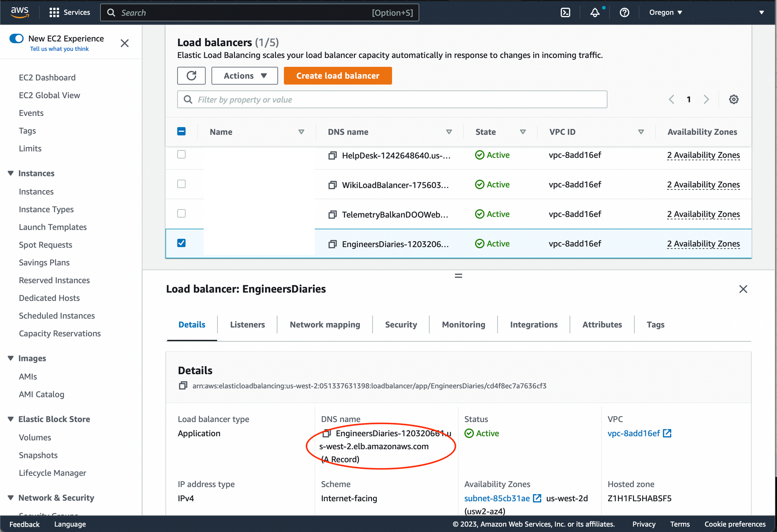Go to the previous page arrow

click(671, 99)
